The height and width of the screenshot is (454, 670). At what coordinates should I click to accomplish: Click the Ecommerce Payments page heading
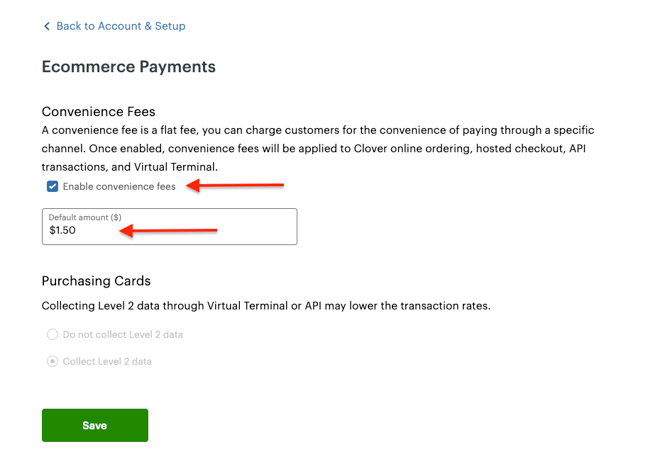pos(128,67)
